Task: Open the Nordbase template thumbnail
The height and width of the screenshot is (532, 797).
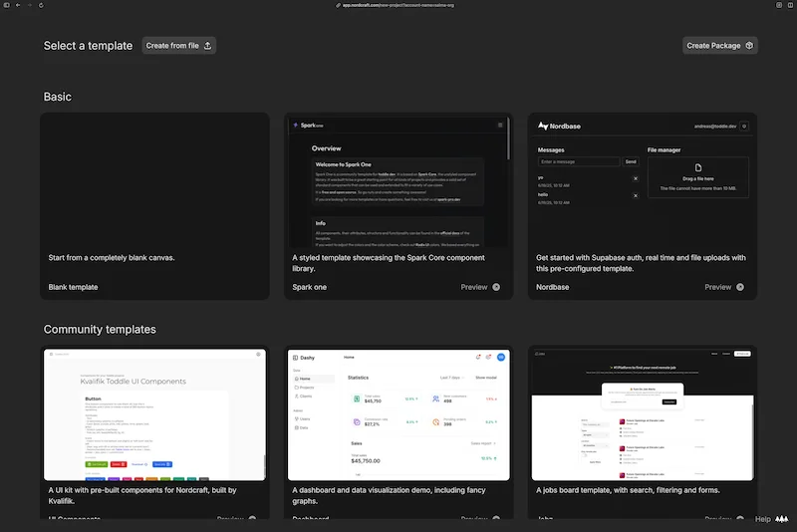Action: 643,181
